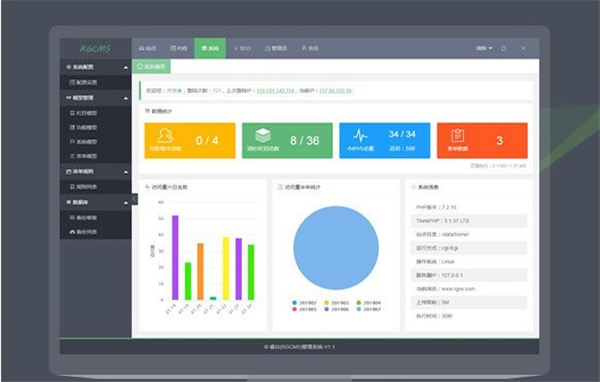This screenshot has height=382, width=600.
Task: Click the 0 / 4 value on yellow card
Action: coord(207,140)
